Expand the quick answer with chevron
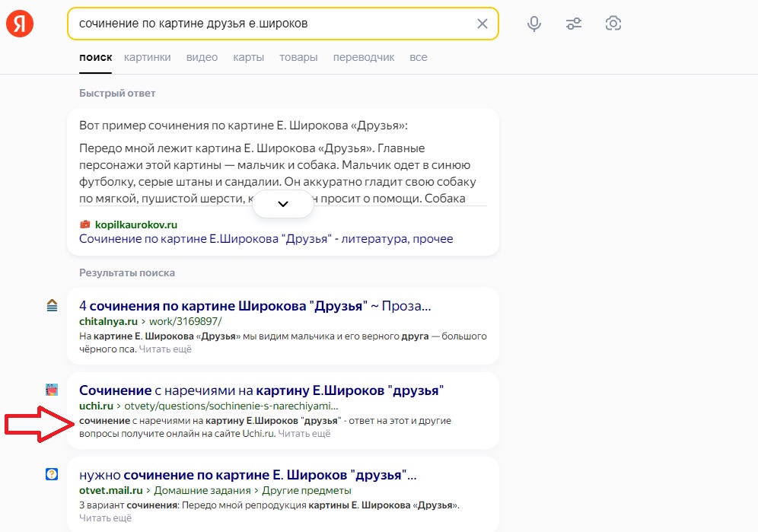 coord(283,204)
